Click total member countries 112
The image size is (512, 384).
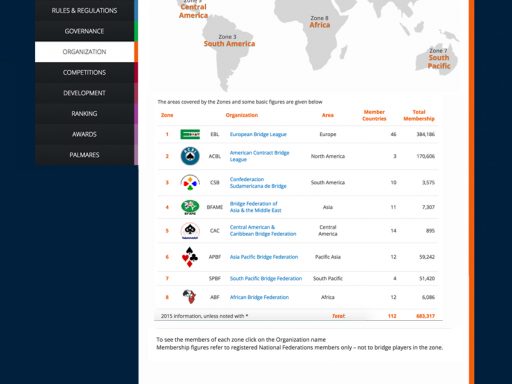tap(392, 316)
